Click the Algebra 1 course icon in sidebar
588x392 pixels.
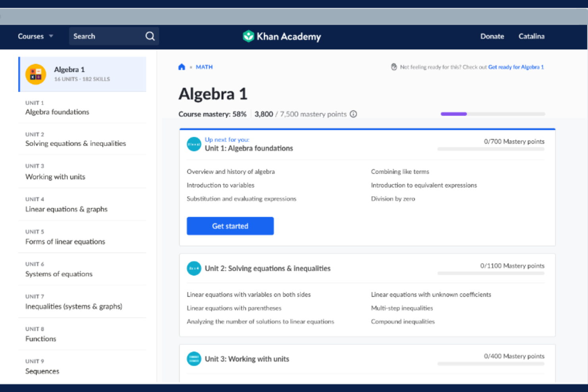coord(36,74)
